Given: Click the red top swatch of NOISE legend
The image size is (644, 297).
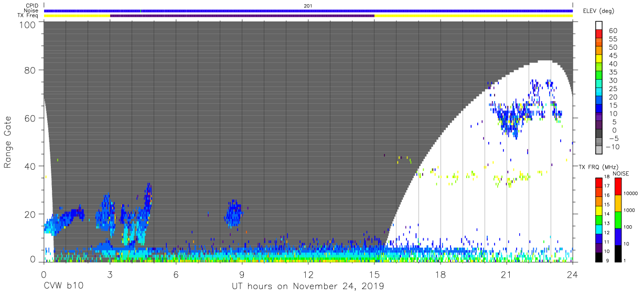Looking at the screenshot, I should pos(617,186).
